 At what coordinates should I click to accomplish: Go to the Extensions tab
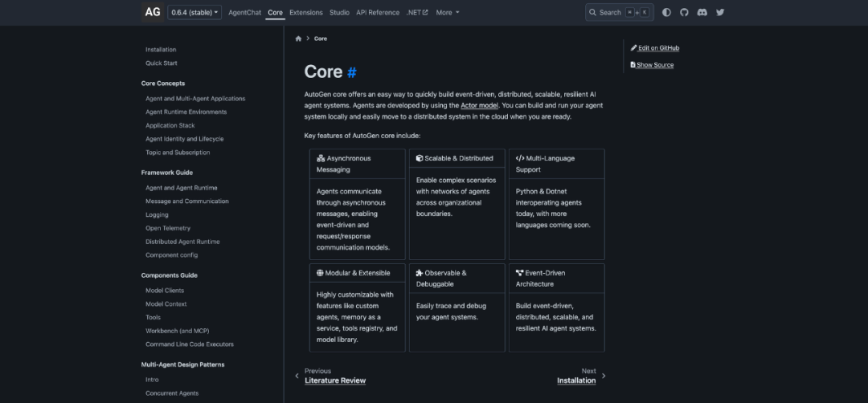(x=306, y=12)
